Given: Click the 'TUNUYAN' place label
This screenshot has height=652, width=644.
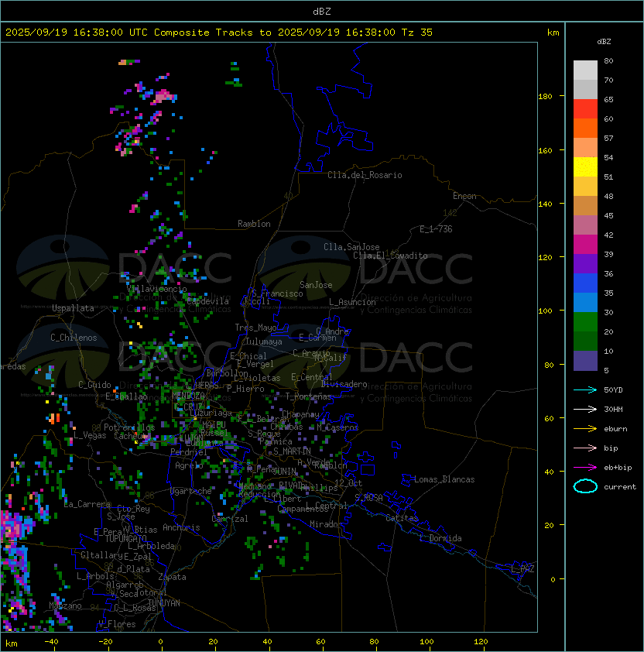Looking at the screenshot, I should pyautogui.click(x=163, y=603).
